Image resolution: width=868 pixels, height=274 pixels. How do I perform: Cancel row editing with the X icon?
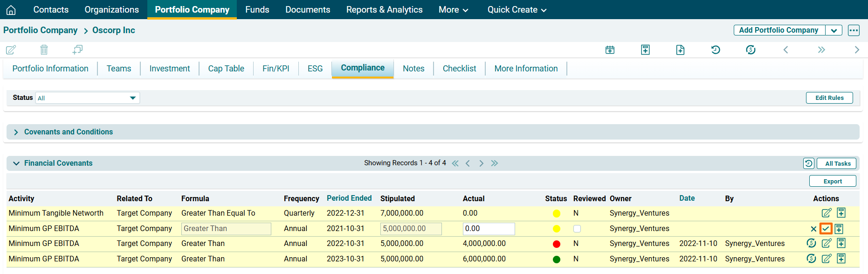[813, 229]
